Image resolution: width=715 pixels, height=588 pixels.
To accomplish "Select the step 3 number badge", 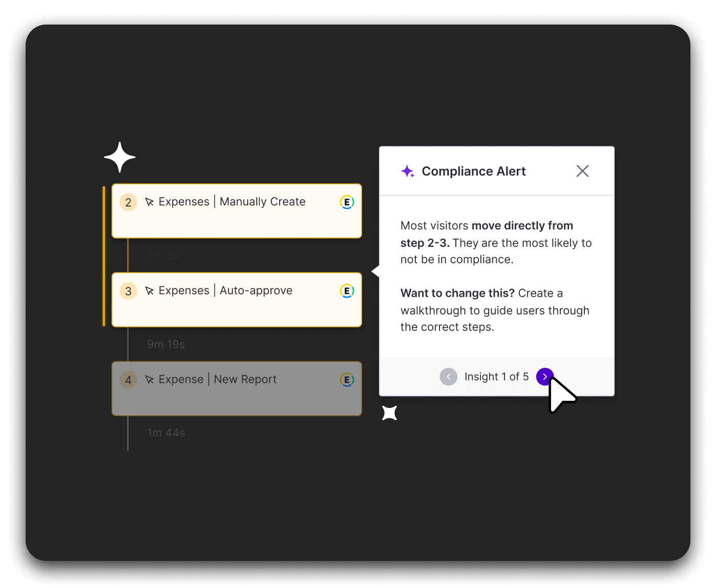I will pos(128,291).
